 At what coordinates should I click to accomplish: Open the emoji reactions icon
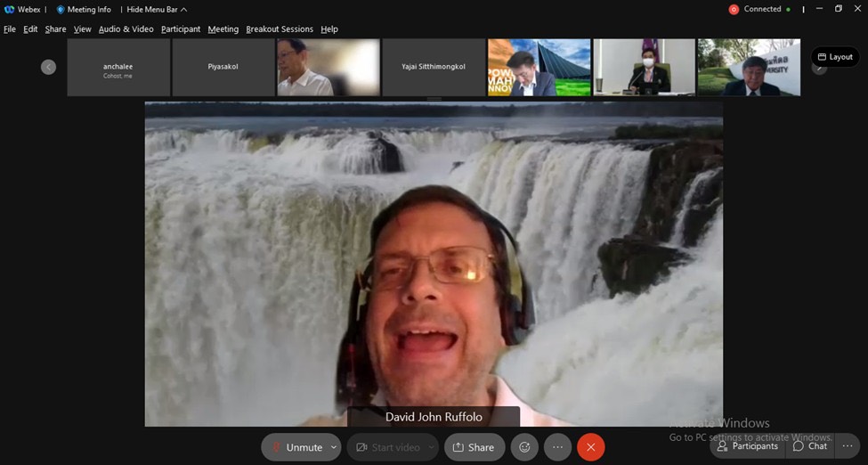click(524, 447)
